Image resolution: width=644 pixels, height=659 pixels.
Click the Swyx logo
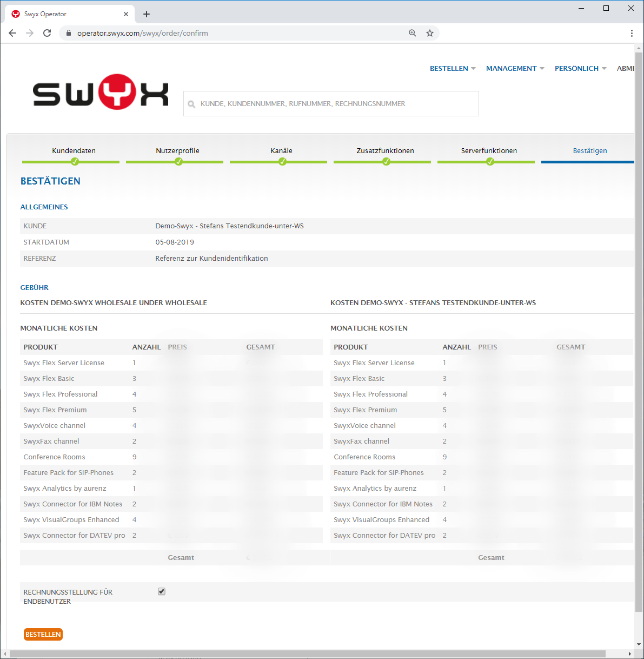coord(101,92)
